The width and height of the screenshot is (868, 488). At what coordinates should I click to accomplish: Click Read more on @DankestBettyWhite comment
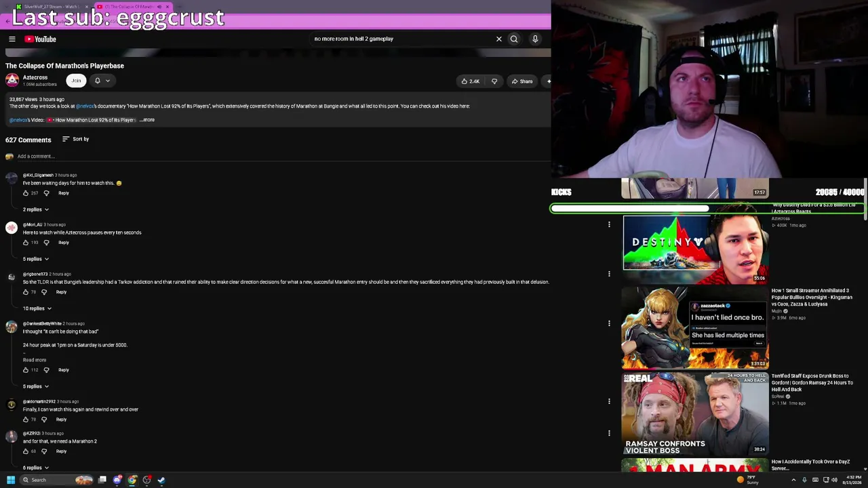tap(35, 360)
